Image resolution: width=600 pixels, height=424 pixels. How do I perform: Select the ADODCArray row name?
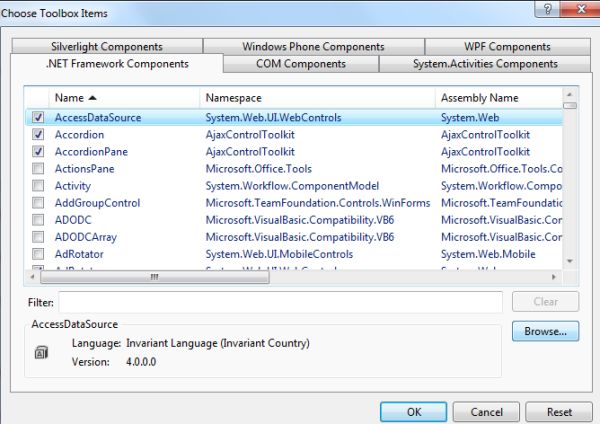(86, 237)
